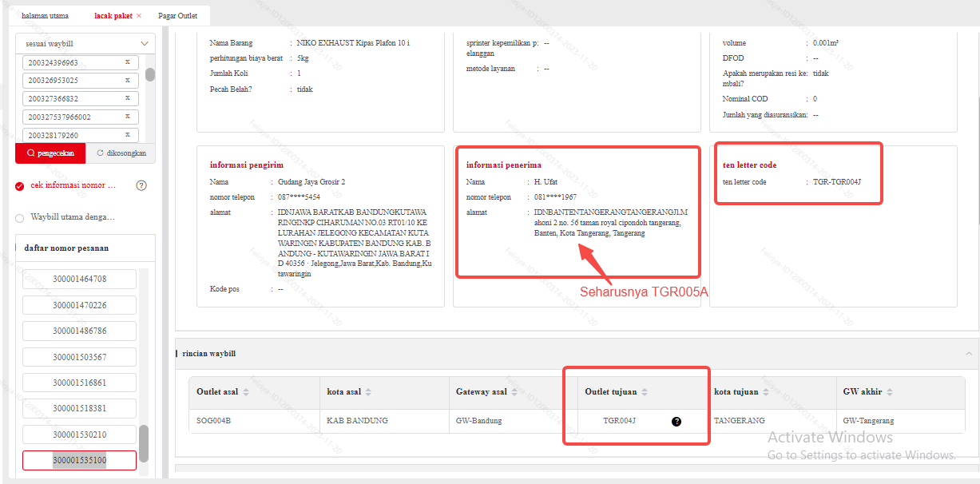980x484 pixels.
Task: Click Gateway asal cell GW-Bandung
Action: point(479,421)
